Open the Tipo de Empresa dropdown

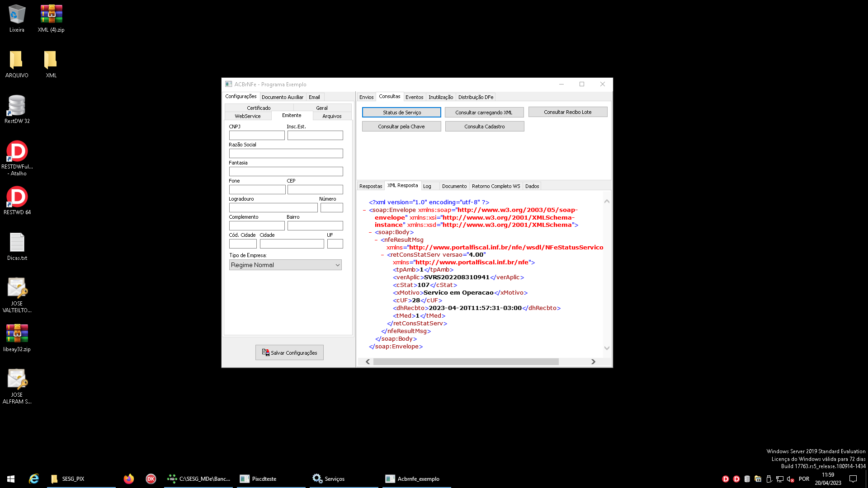pyautogui.click(x=285, y=265)
